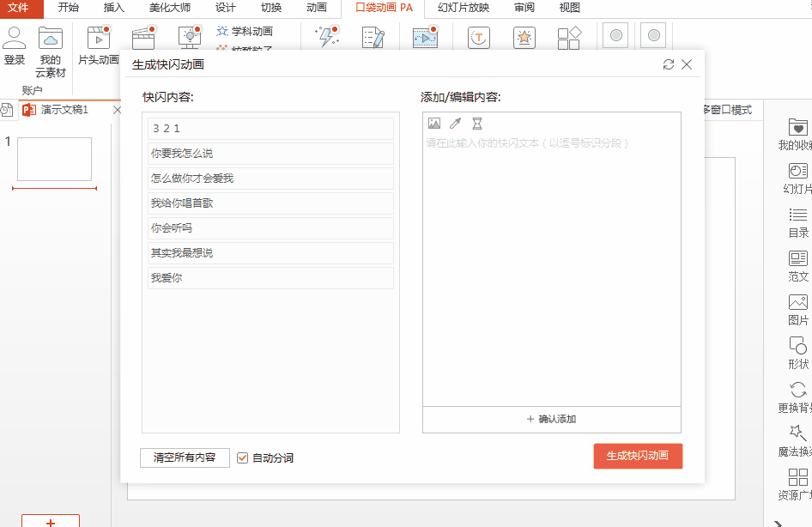Open 幻灯片 in the right sidebar
The height and width of the screenshot is (527, 812).
coord(797,179)
